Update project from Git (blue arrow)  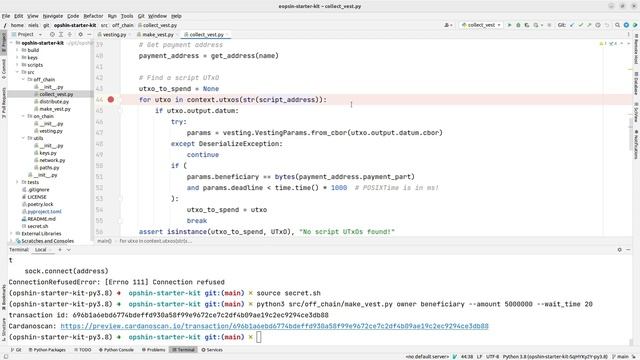click(572, 25)
